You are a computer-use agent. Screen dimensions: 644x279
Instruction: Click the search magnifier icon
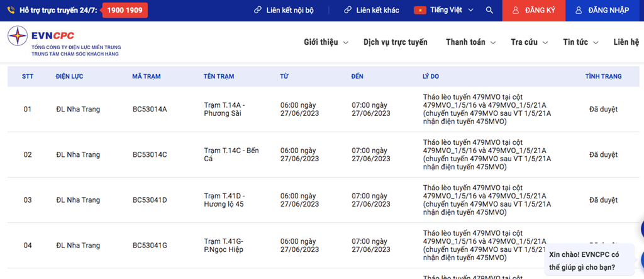pos(489,11)
